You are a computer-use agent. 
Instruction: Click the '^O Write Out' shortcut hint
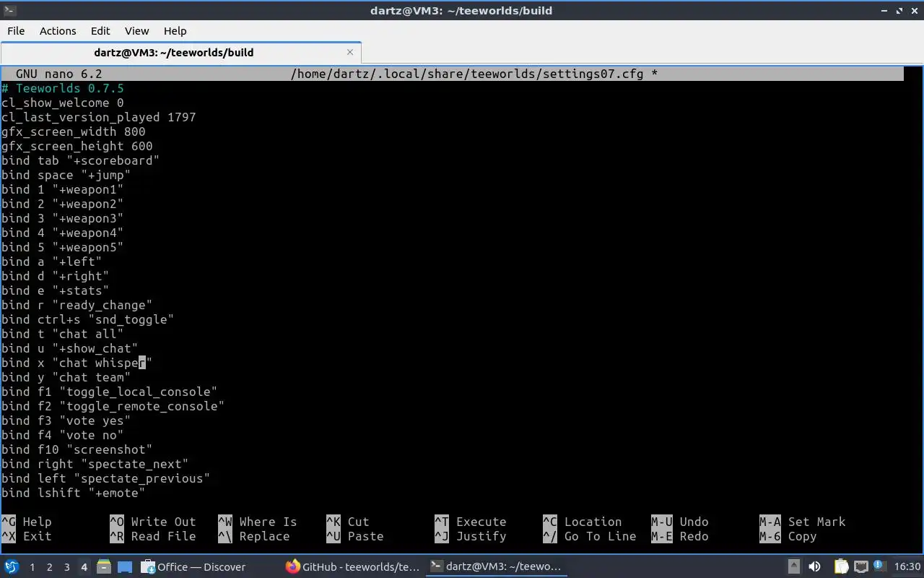pos(153,522)
